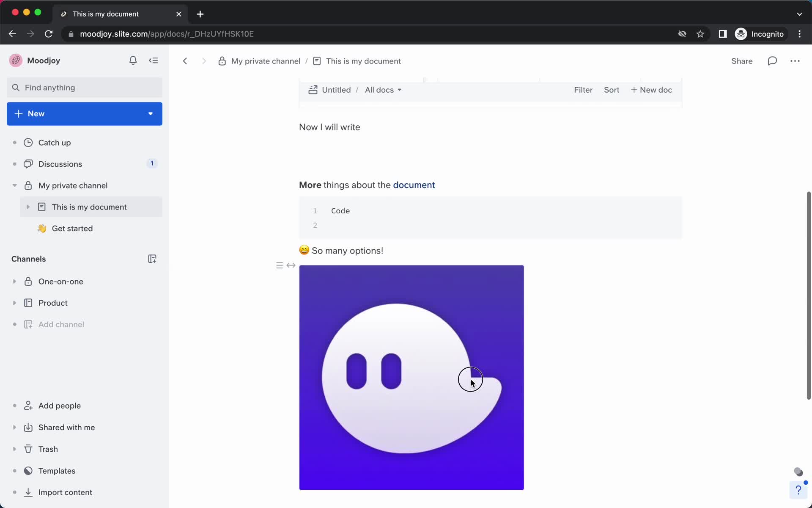Toggle the align left image control
The width and height of the screenshot is (812, 508).
pyautogui.click(x=280, y=265)
